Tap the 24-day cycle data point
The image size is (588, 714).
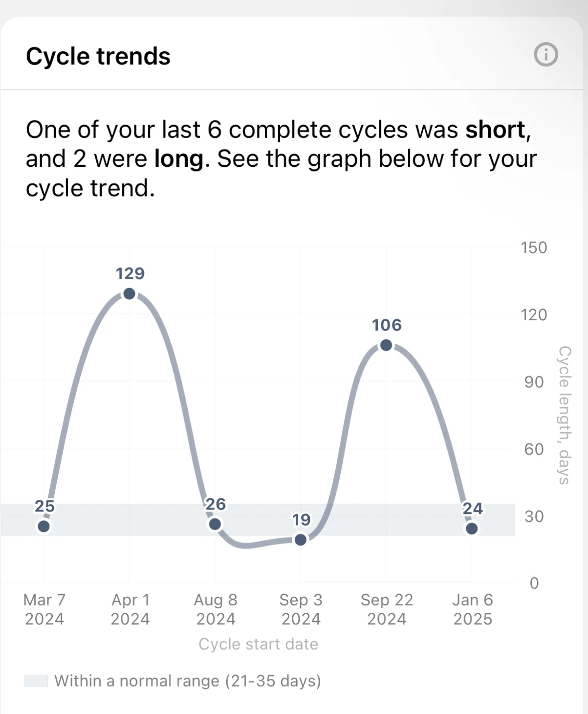click(472, 529)
